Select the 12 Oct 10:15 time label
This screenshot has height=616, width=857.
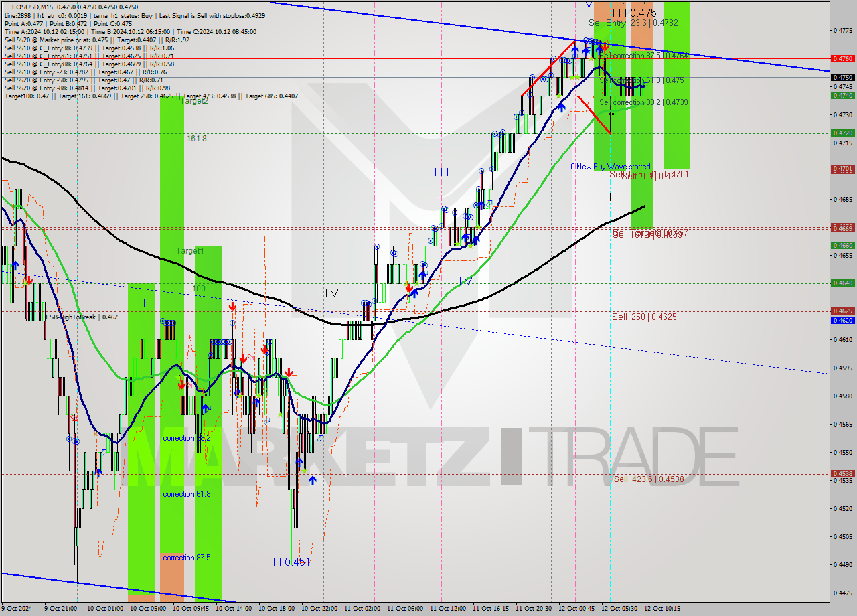(x=661, y=609)
